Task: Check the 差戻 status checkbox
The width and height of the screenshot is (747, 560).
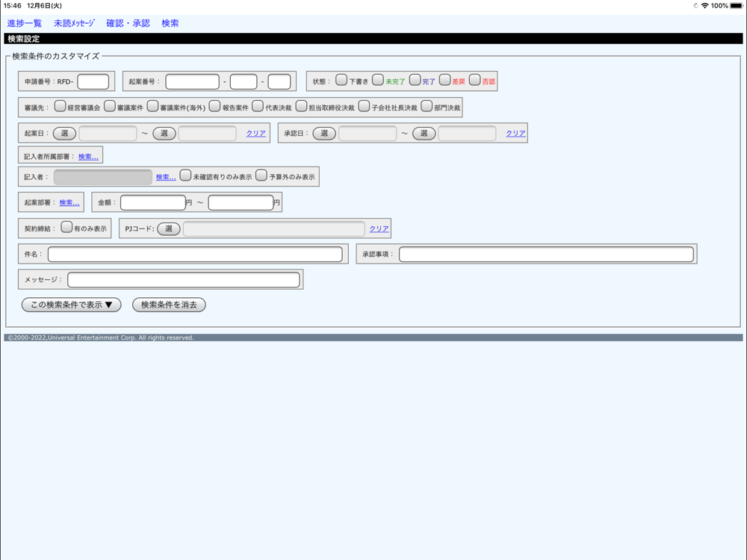Action: pyautogui.click(x=444, y=80)
